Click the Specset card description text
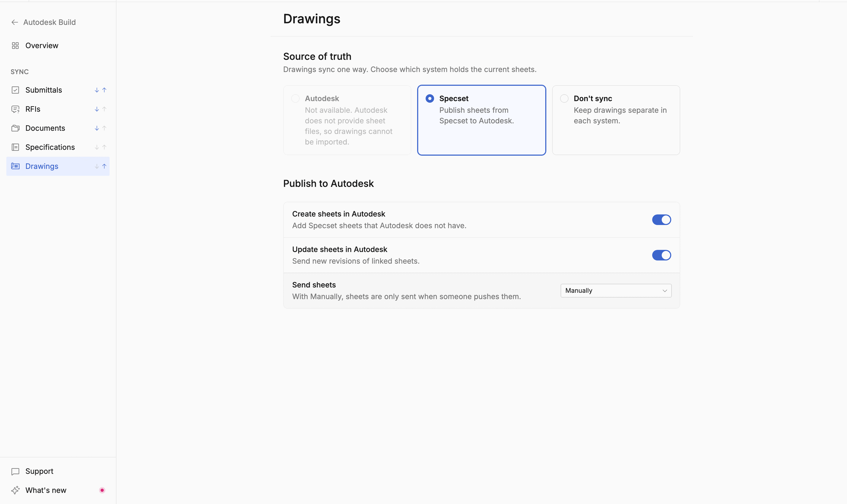The height and width of the screenshot is (504, 847). (x=476, y=115)
